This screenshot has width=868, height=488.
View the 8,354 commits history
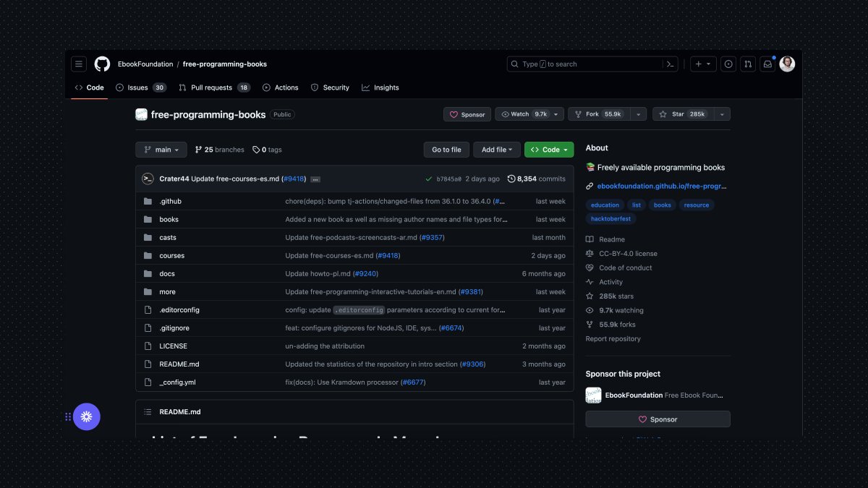537,179
